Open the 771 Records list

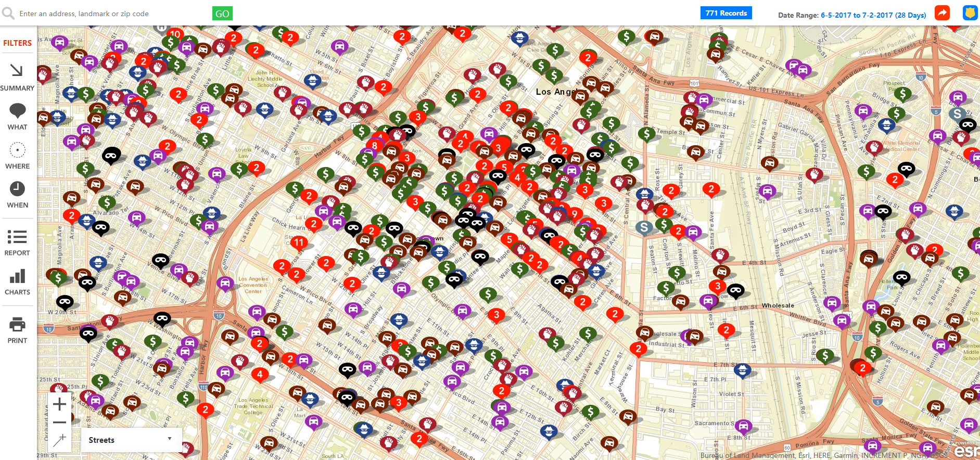click(726, 13)
